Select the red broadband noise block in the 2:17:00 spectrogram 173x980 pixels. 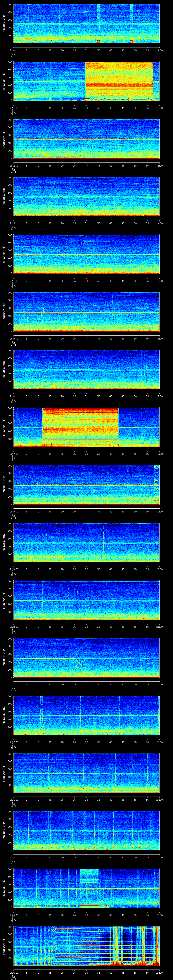tap(80, 427)
